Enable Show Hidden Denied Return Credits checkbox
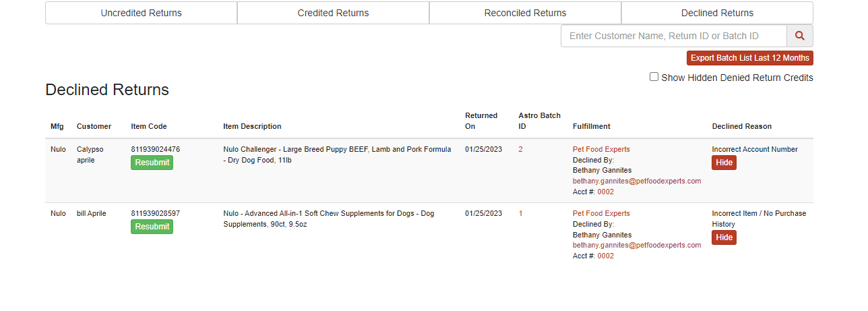The height and width of the screenshot is (311, 868). pyautogui.click(x=654, y=77)
